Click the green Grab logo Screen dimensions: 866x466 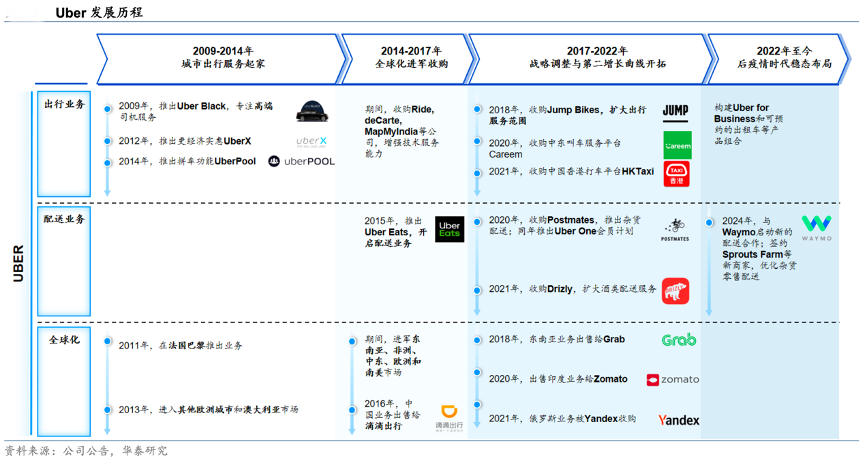click(x=679, y=341)
